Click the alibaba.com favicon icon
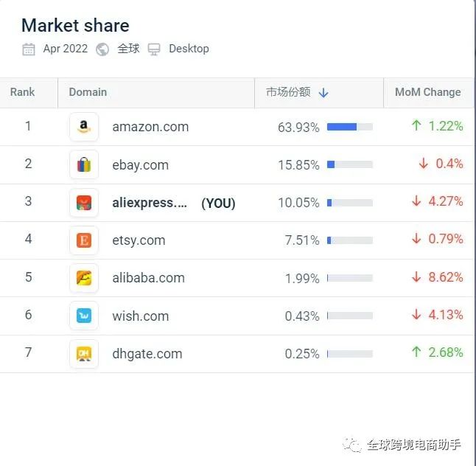 click(84, 278)
